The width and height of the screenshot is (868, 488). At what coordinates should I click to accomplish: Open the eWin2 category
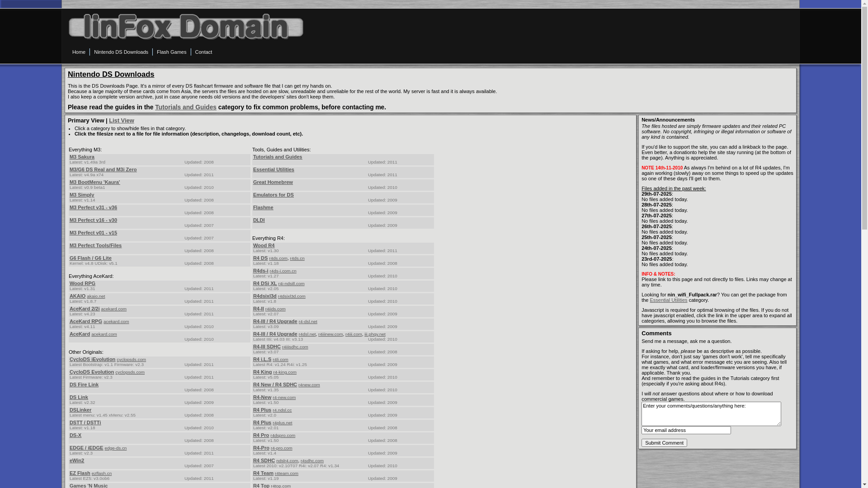pos(77,460)
